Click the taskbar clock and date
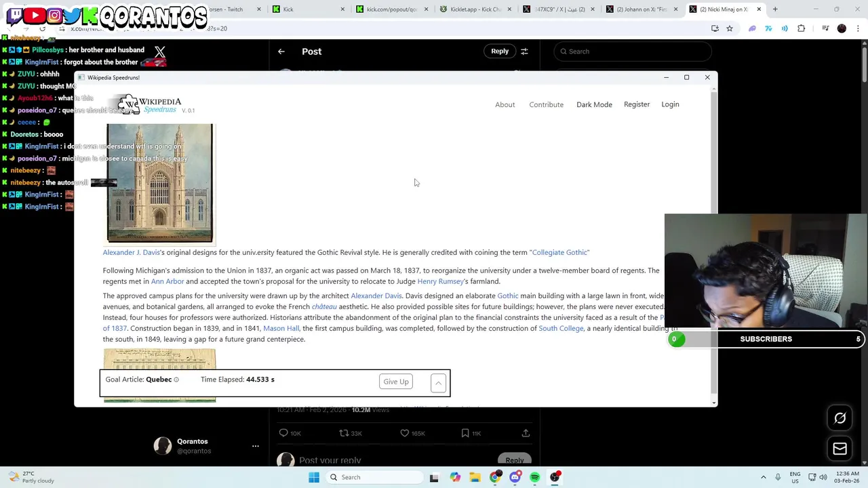The image size is (868, 488). click(846, 477)
